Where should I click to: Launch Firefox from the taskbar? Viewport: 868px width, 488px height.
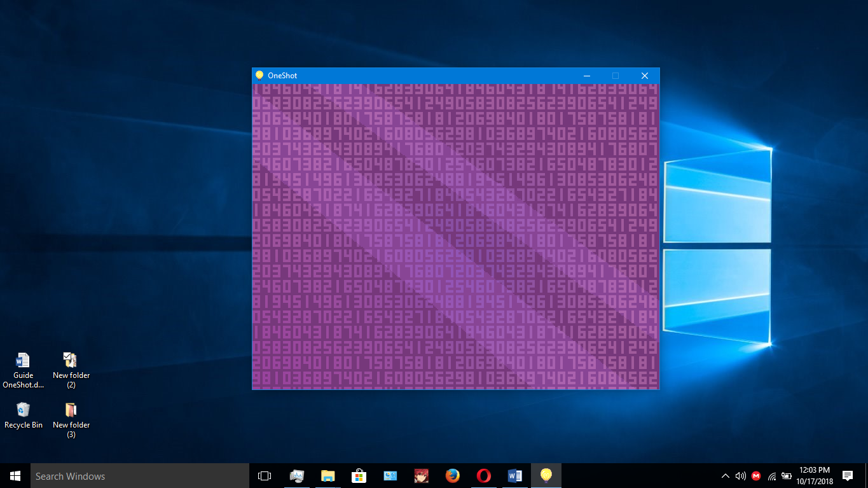click(452, 476)
